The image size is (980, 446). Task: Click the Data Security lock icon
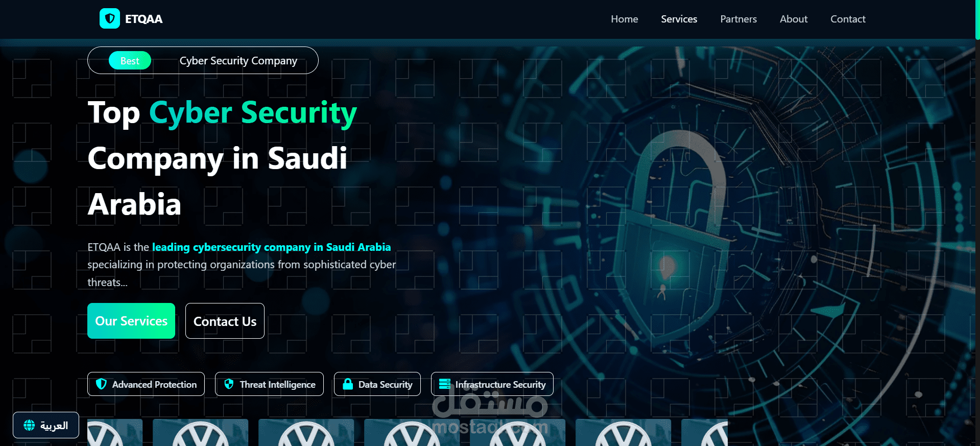coord(348,384)
